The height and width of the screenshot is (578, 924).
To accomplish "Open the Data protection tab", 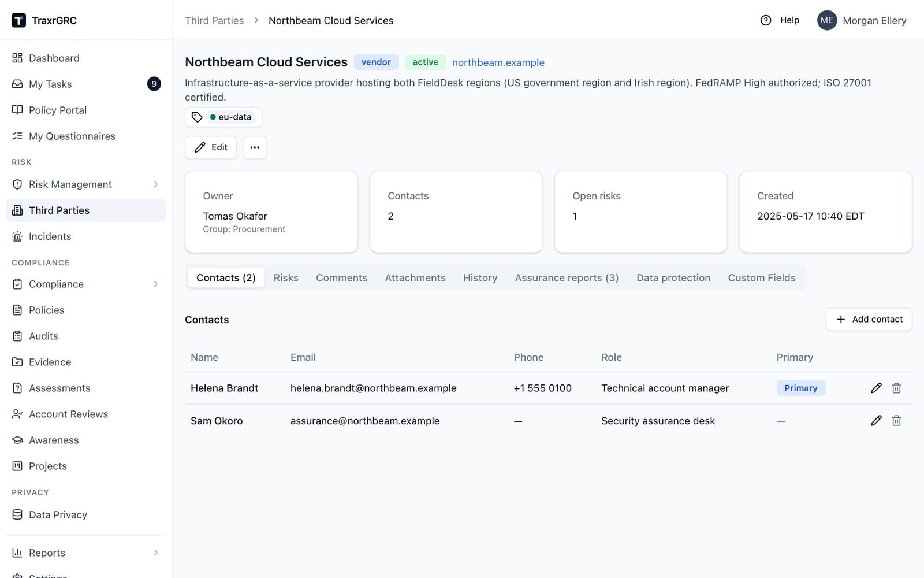I will [x=673, y=278].
